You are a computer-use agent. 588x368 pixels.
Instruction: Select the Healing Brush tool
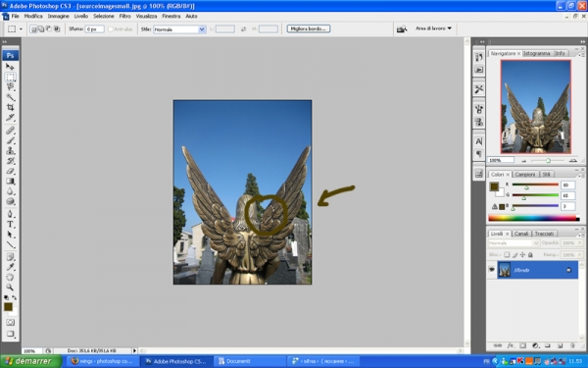10,131
